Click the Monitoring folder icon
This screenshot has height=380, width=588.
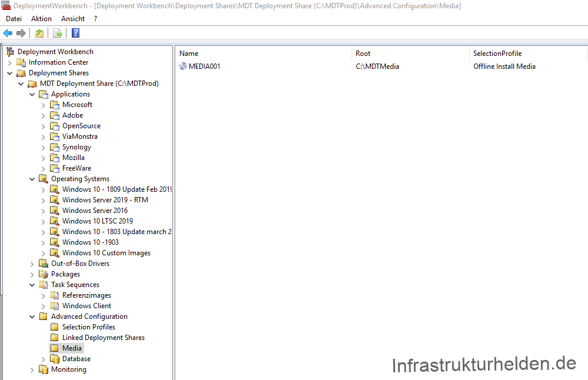(x=44, y=369)
